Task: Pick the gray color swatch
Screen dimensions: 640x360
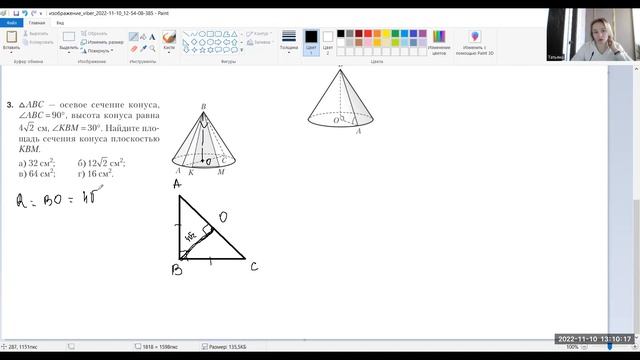Action: pyautogui.click(x=350, y=33)
